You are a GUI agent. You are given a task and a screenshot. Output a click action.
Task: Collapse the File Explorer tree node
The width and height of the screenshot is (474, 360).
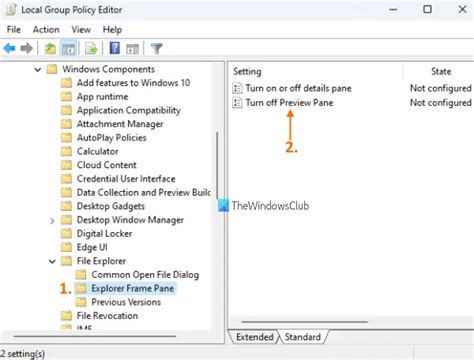pyautogui.click(x=52, y=262)
